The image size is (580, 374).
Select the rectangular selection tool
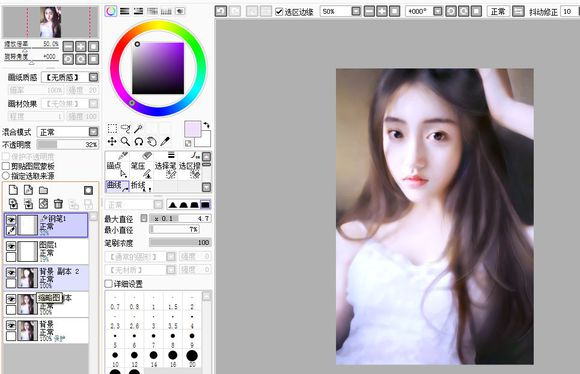point(112,129)
